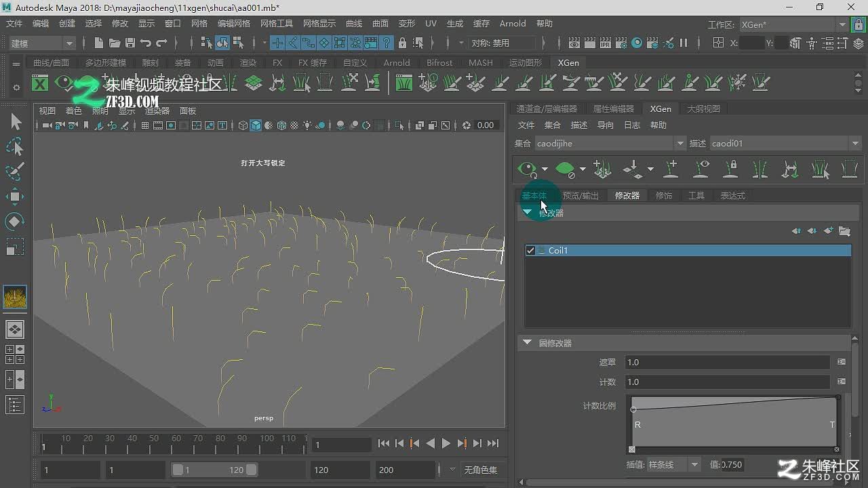Create a new scene with the file icon
The height and width of the screenshot is (488, 868).
[x=99, y=43]
